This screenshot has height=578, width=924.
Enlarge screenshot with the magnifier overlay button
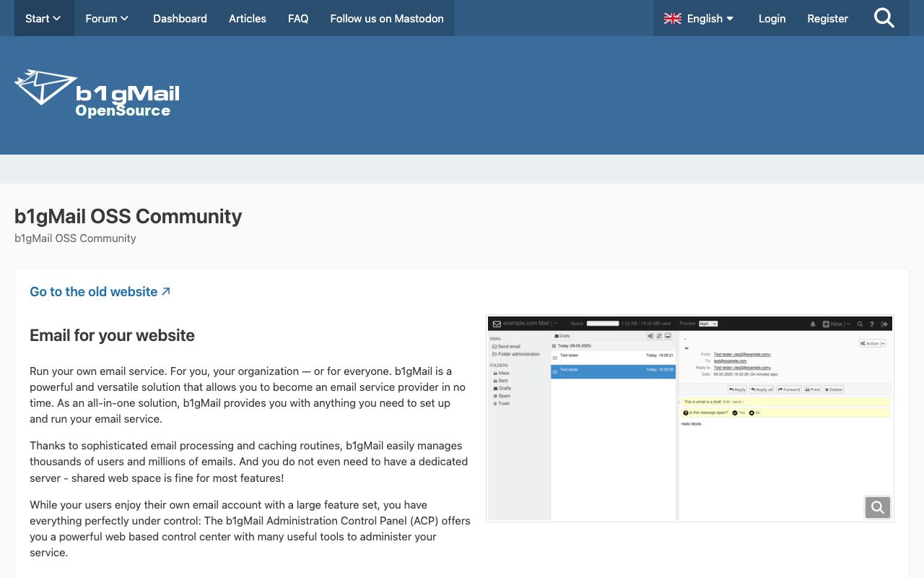pos(878,507)
